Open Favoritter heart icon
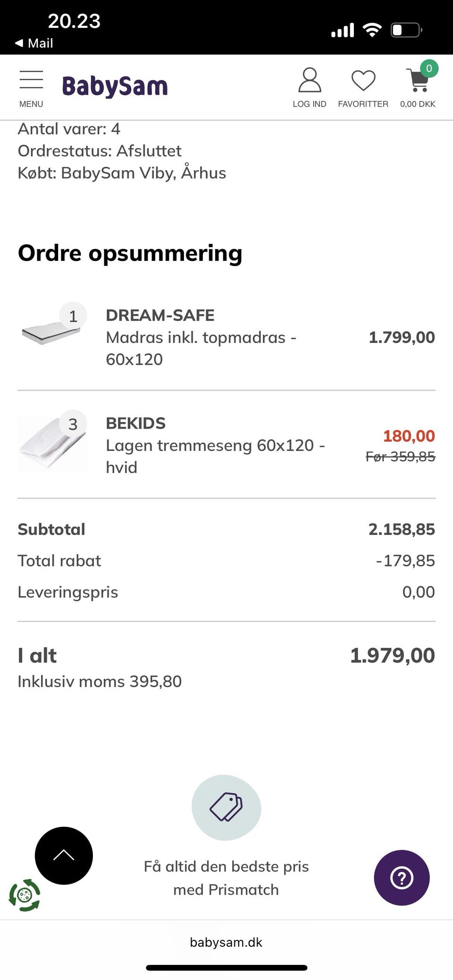 coord(363,80)
